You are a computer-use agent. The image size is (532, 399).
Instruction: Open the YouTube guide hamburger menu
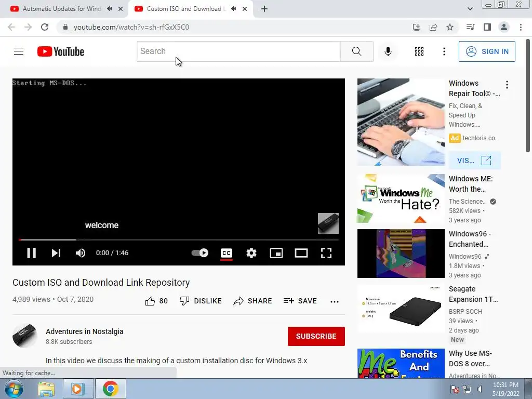pyautogui.click(x=19, y=51)
